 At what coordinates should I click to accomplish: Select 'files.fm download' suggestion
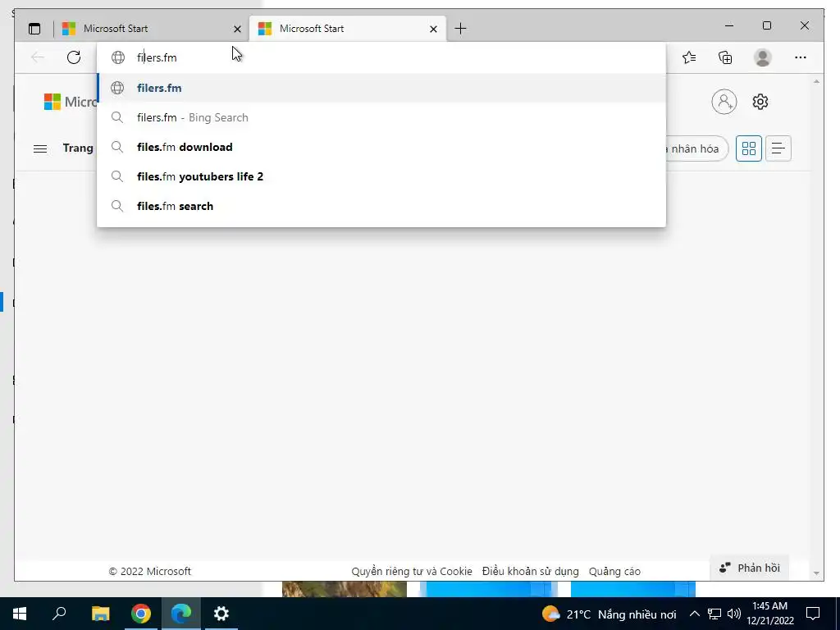pos(381,147)
